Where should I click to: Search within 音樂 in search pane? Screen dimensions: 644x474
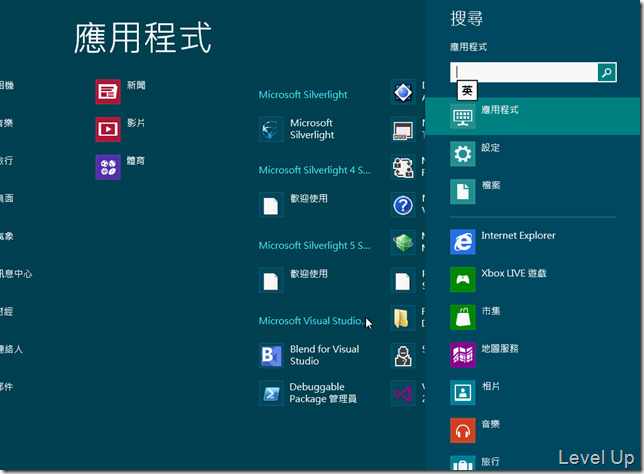pyautogui.click(x=532, y=430)
